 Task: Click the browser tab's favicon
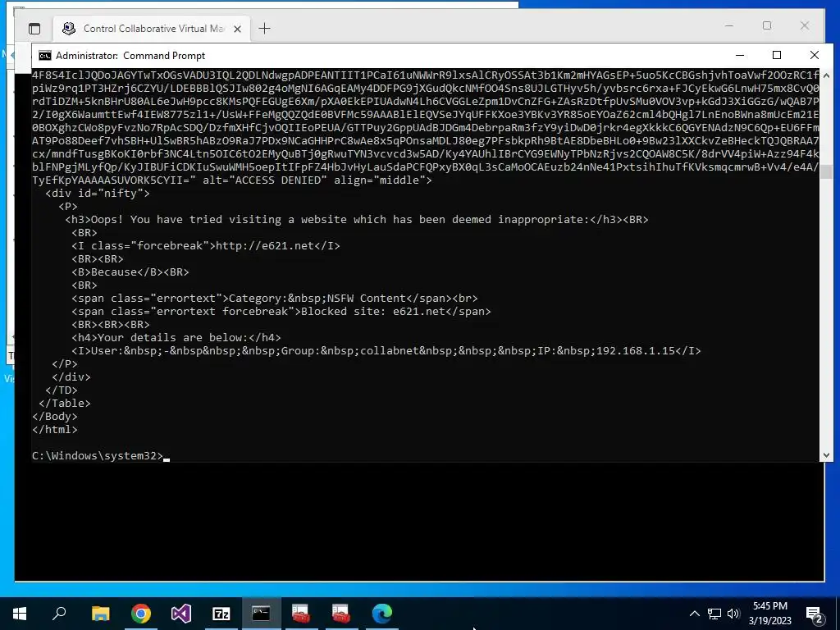pyautogui.click(x=69, y=29)
